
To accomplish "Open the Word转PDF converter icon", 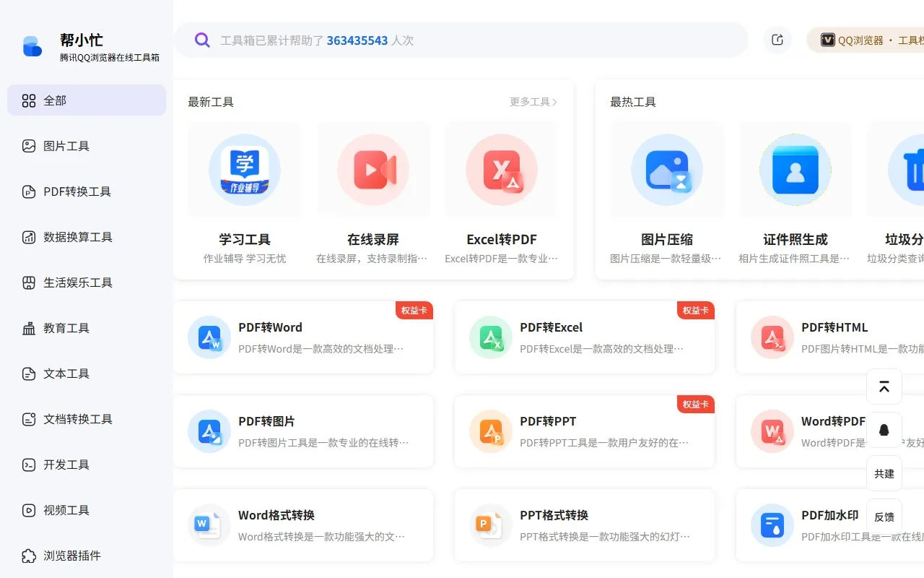I will click(x=772, y=431).
